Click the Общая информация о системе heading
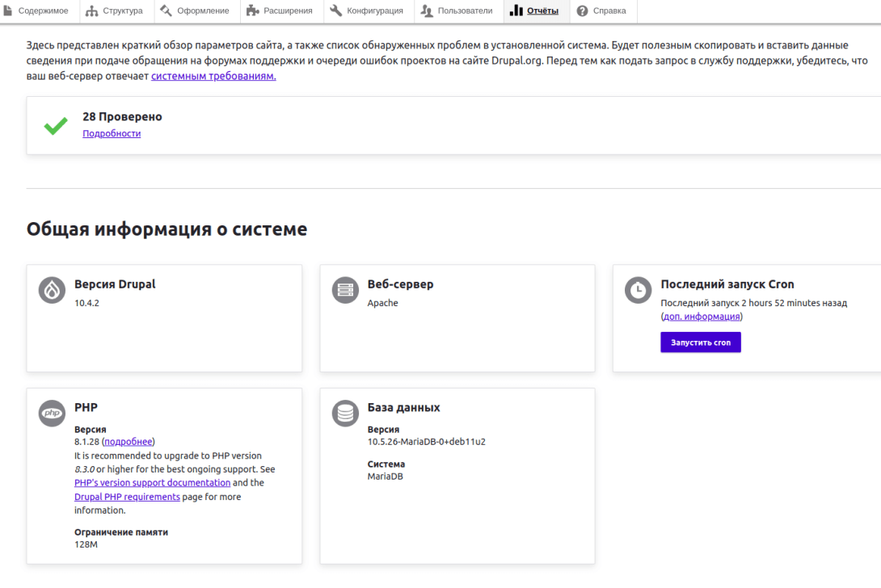Viewport: 881px width, 588px height. point(167,229)
